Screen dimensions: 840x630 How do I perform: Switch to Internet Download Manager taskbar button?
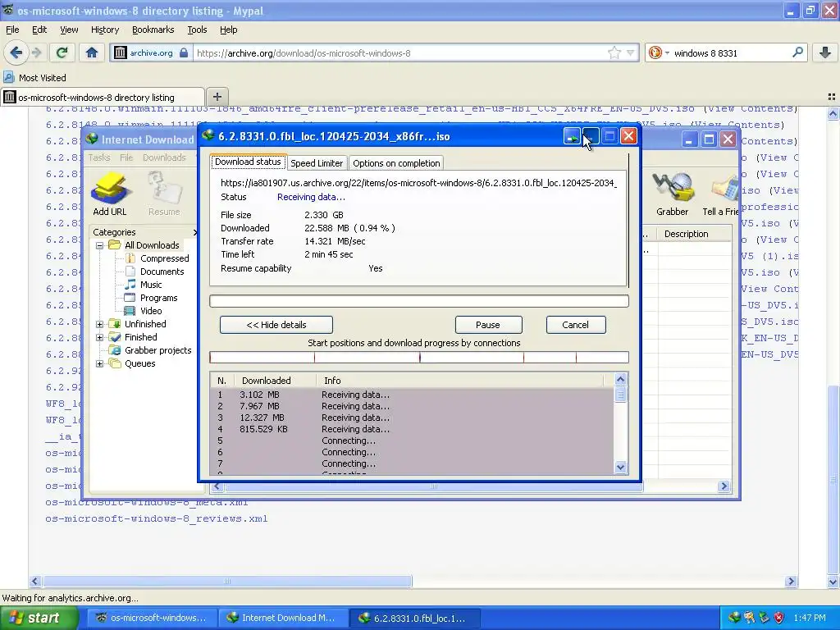(x=283, y=618)
